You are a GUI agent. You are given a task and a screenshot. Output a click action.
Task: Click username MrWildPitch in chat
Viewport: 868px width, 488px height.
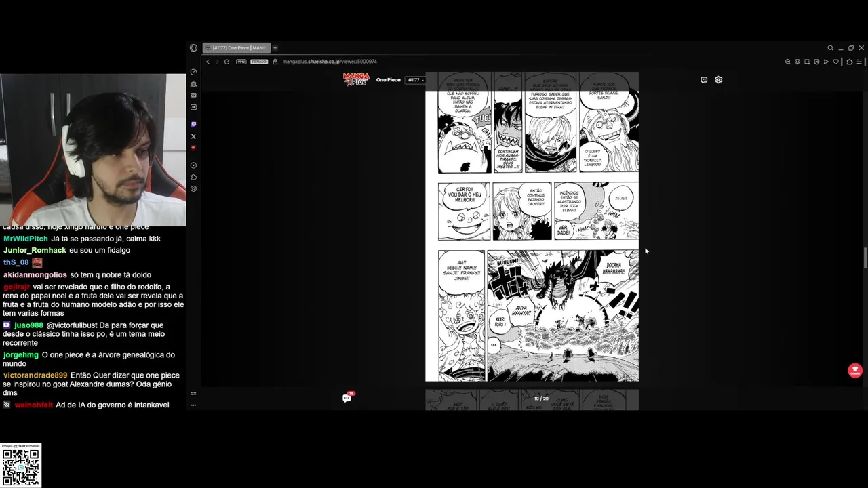point(26,239)
